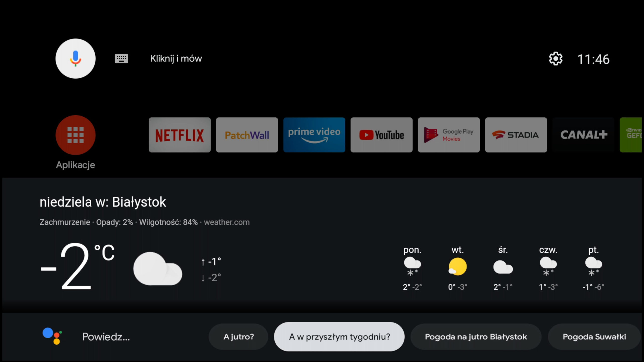
Task: Select the 'Aplikacje' label
Action: (75, 165)
